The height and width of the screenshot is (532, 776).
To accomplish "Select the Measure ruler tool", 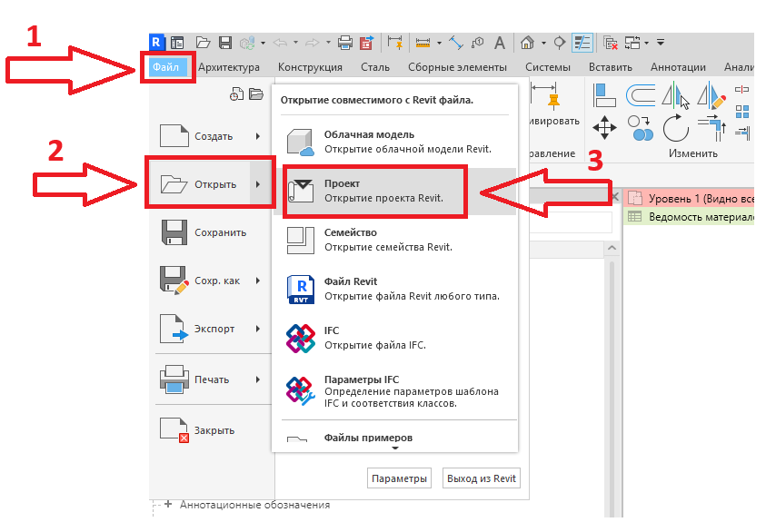I will pos(423,43).
